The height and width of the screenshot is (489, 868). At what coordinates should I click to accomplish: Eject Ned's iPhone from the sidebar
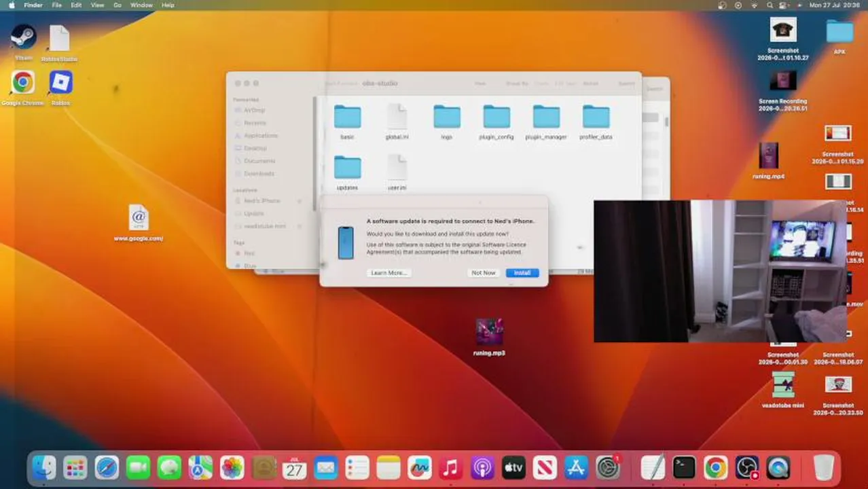(300, 201)
